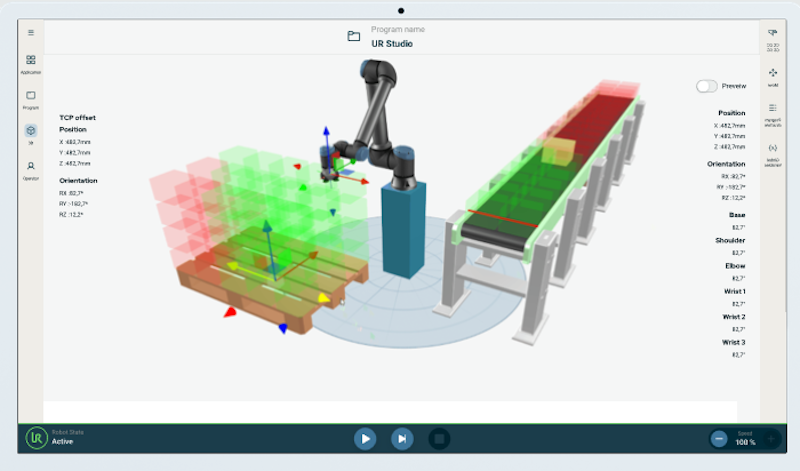
Task: Decrease speed with the minus button
Action: pyautogui.click(x=719, y=438)
